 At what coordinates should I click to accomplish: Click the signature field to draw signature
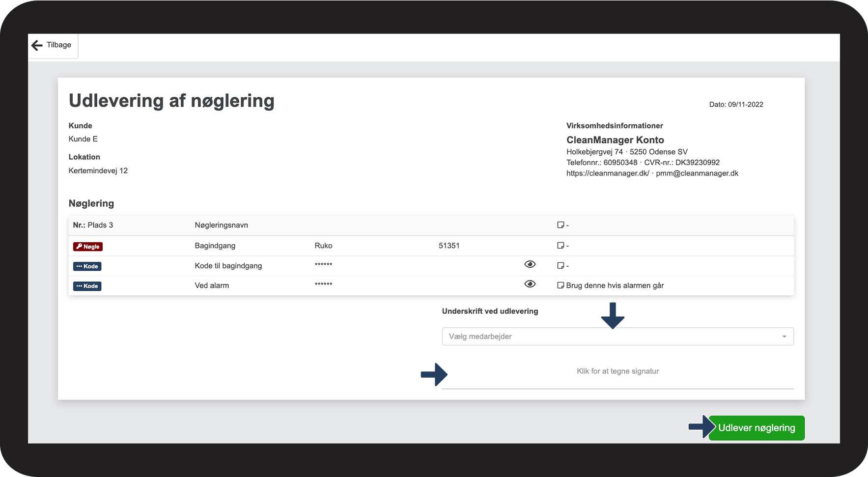[617, 372]
